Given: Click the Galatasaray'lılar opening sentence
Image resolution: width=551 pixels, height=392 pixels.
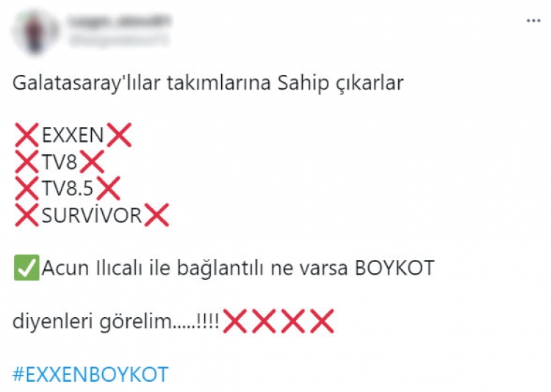Looking at the screenshot, I should (x=208, y=84).
